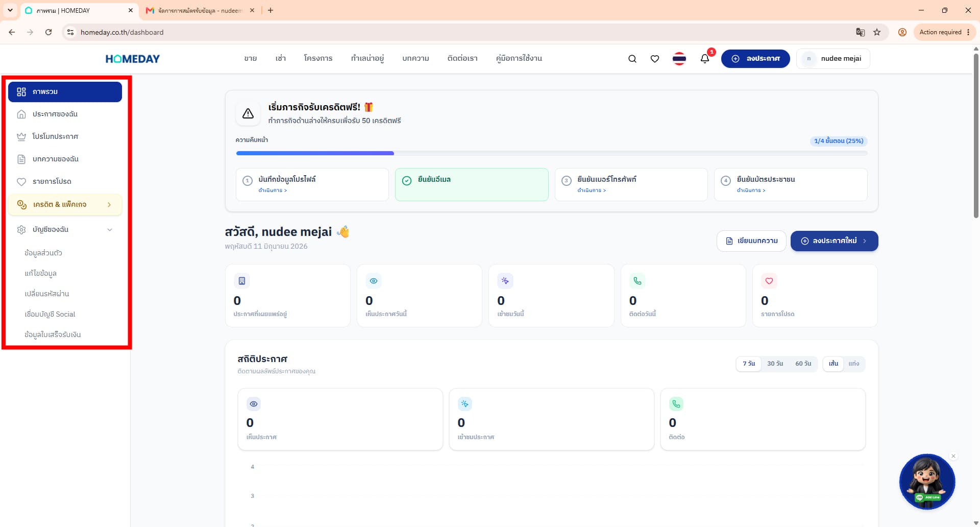Image resolution: width=980 pixels, height=527 pixels.
Task: Switch to the Gmail browser tab
Action: [x=199, y=10]
